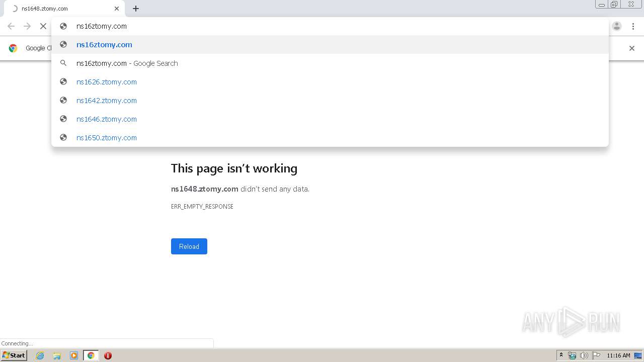Open the profile avatar menu
The width and height of the screenshot is (644, 362).
coord(617,26)
